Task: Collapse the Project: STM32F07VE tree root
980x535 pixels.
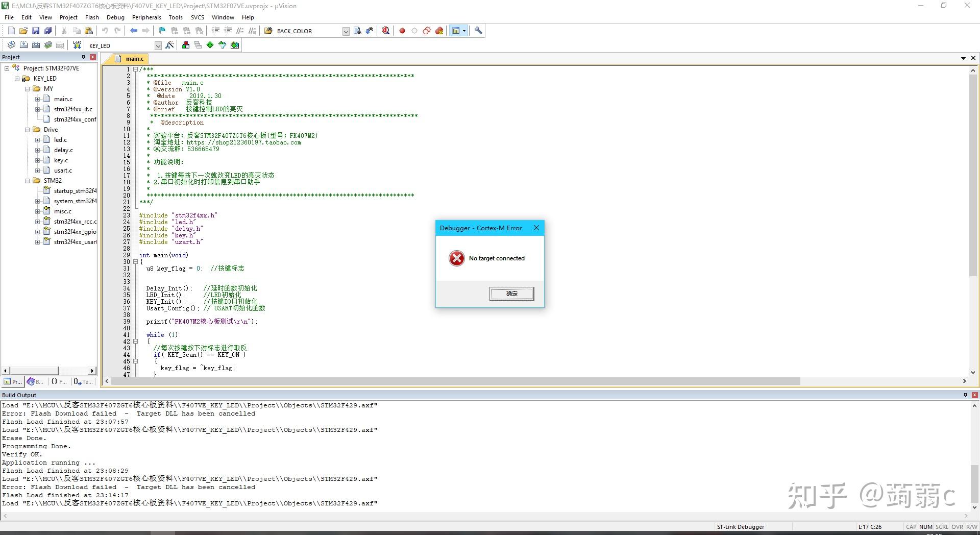Action: 7,68
